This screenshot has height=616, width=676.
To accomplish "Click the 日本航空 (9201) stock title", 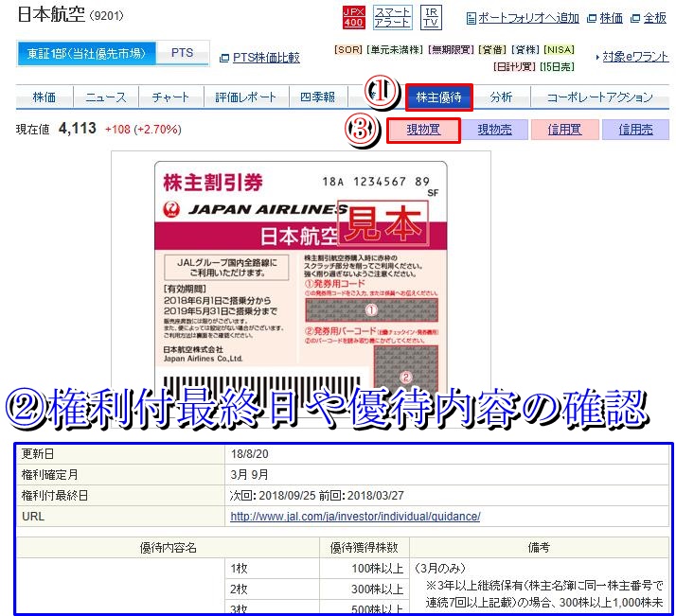I will click(x=70, y=15).
